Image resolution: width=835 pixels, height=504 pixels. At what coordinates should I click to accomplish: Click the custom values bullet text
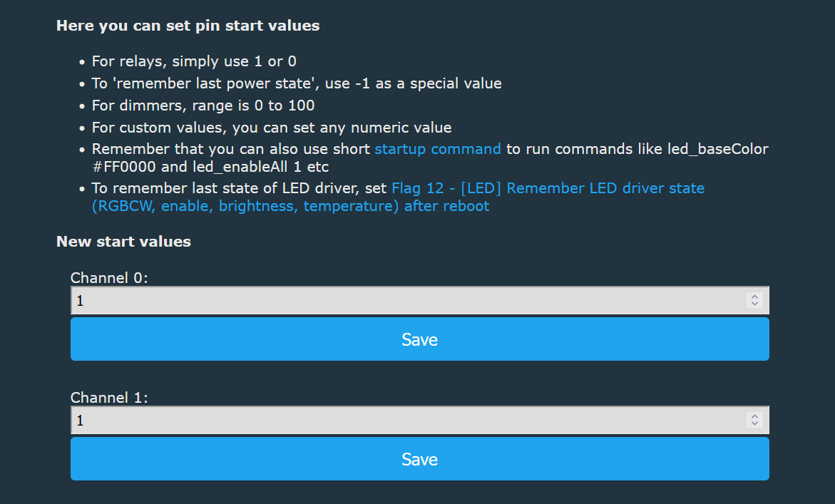coord(271,128)
